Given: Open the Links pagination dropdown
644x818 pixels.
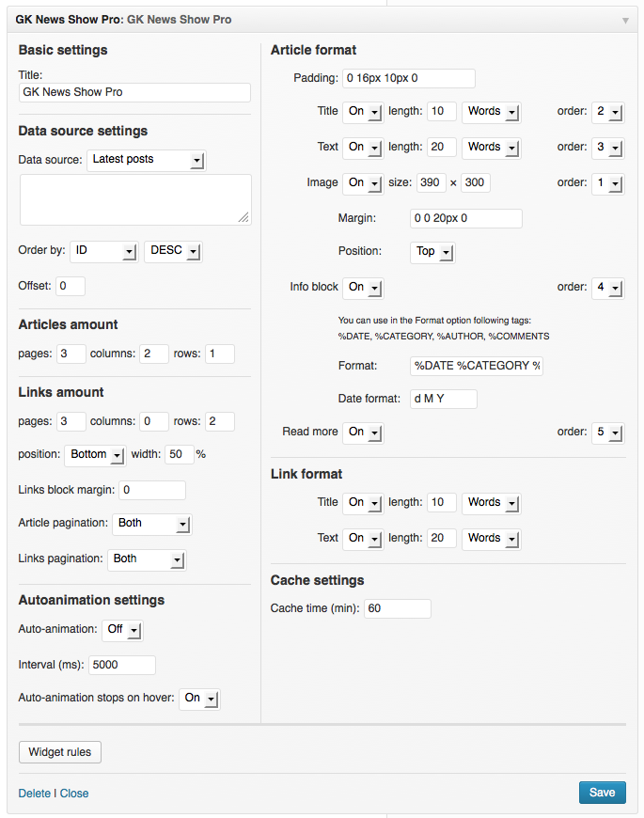Looking at the screenshot, I should (x=147, y=559).
